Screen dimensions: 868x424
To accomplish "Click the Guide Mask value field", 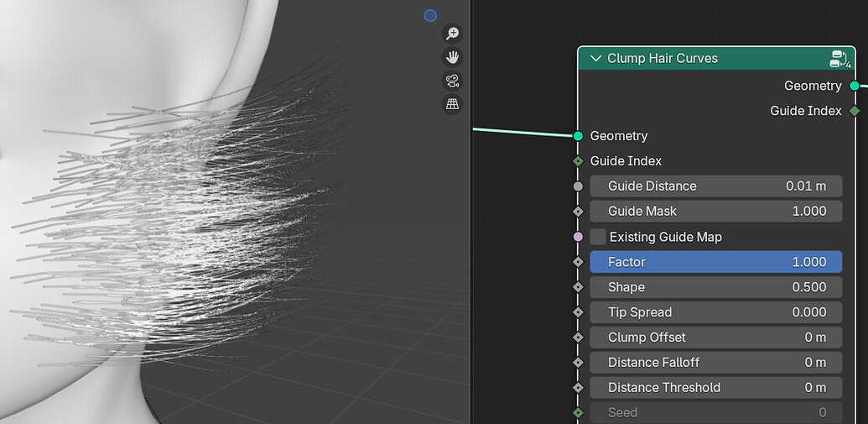I will coord(715,212).
